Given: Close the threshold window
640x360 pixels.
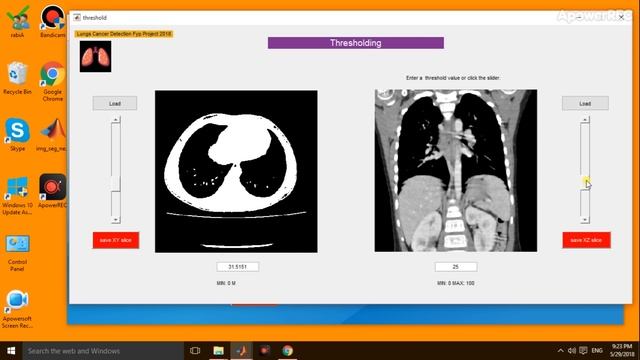Looking at the screenshot, I should coord(621,18).
